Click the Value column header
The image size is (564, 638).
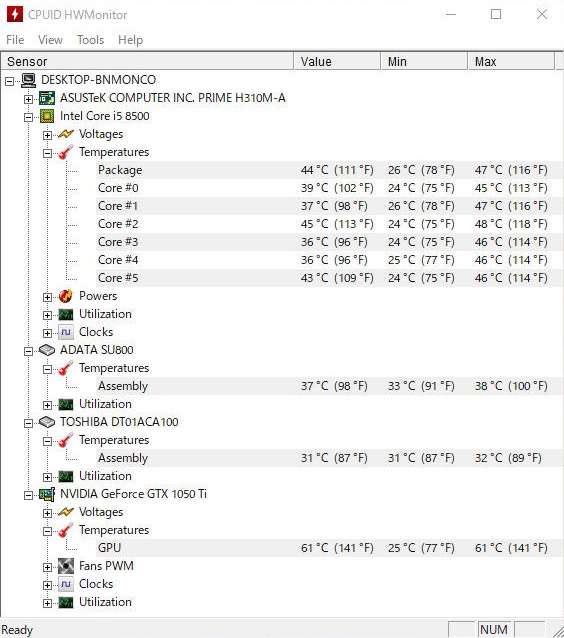[337, 61]
